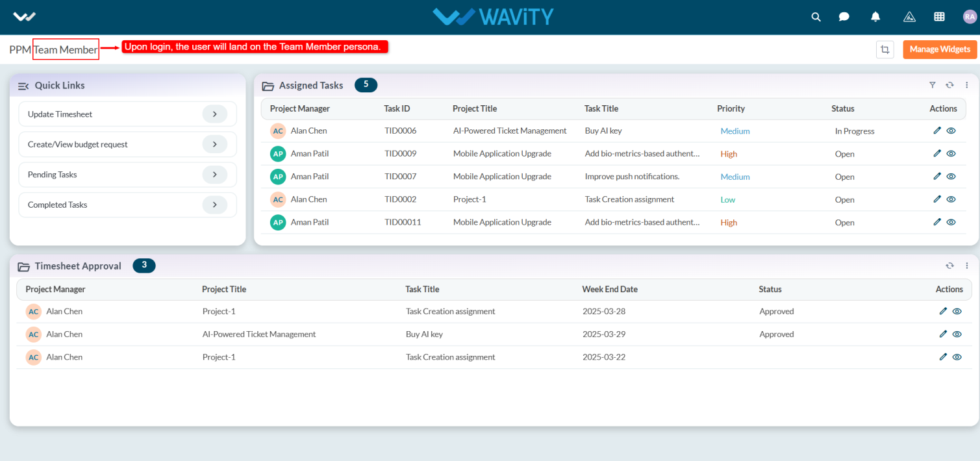Click the Timesheet Approval count badge 3

pyautogui.click(x=144, y=265)
